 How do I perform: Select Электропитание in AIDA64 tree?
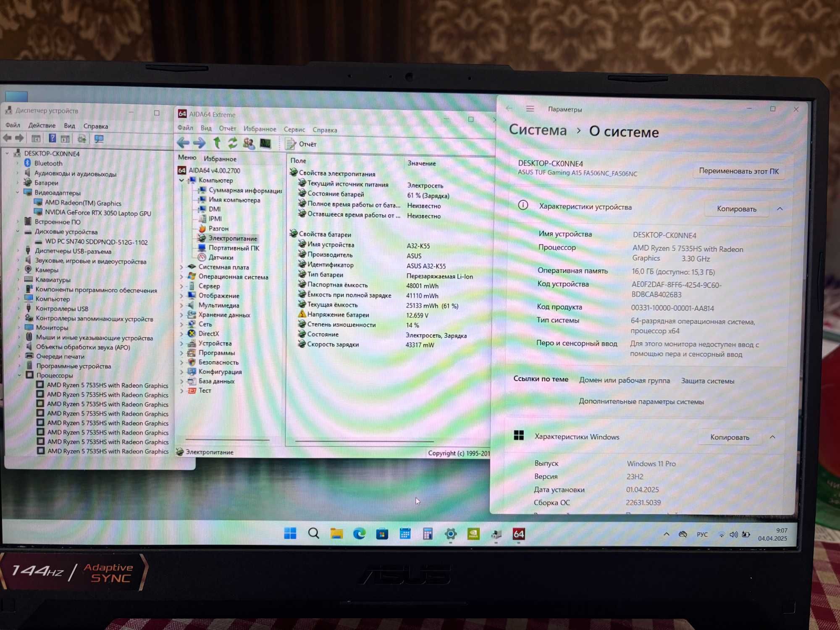pos(233,238)
